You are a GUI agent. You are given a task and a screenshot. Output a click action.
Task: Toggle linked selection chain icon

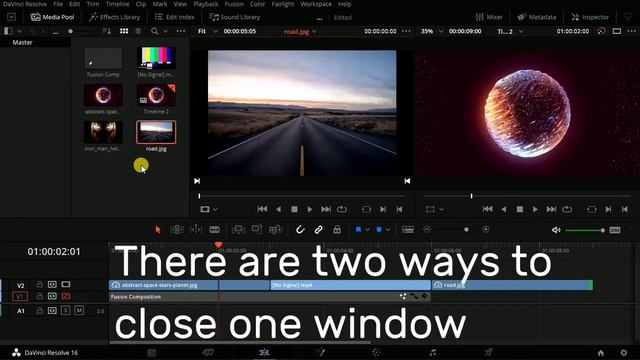(318, 230)
